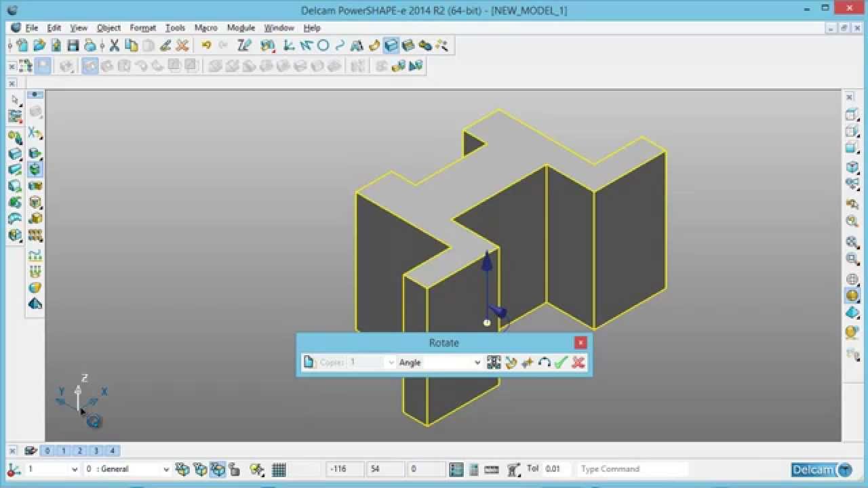Click the X coordinate field showing -116
The image size is (868, 488).
click(344, 469)
